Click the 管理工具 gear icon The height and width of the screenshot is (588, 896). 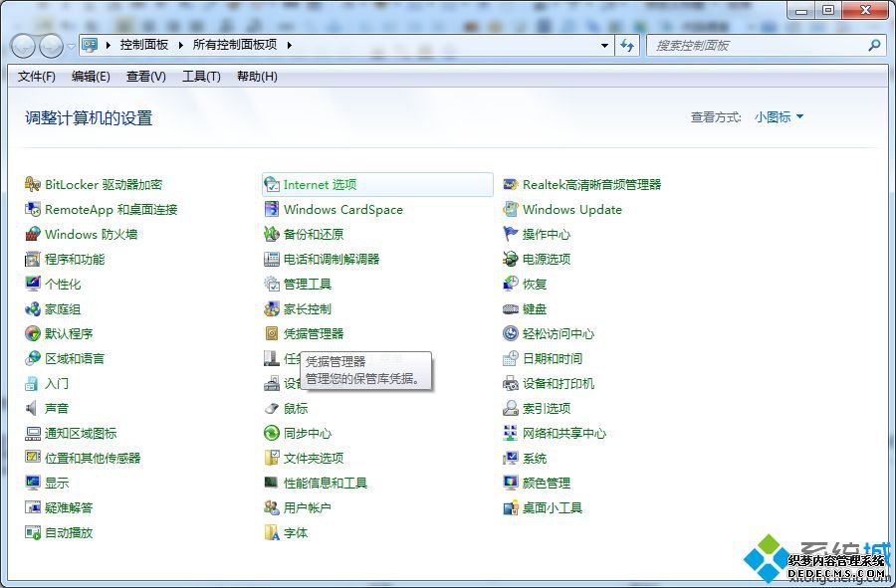tap(272, 284)
